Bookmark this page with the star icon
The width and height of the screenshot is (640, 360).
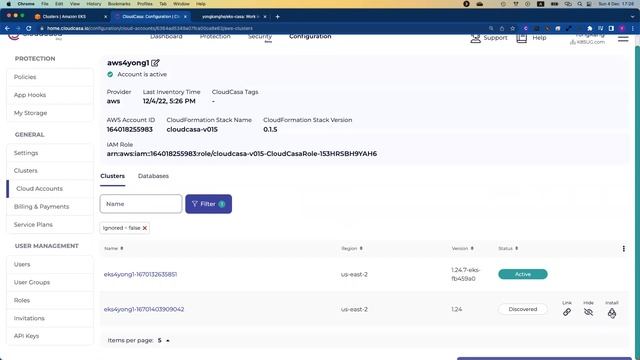[513, 28]
